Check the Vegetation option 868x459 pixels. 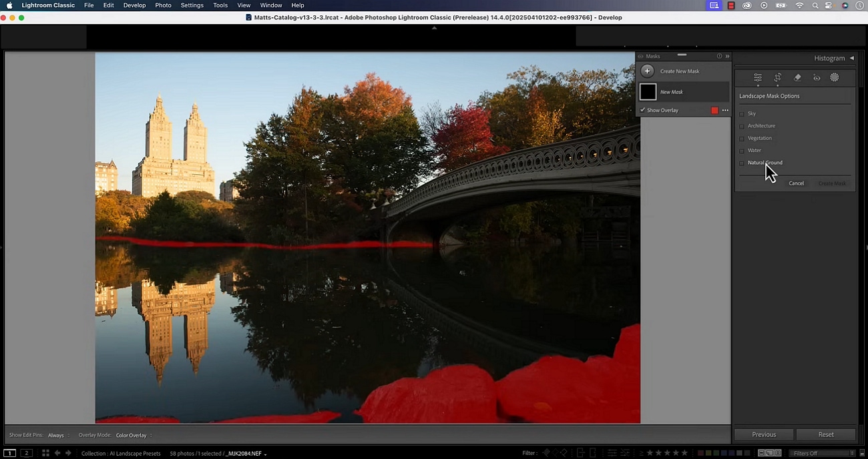tap(742, 139)
